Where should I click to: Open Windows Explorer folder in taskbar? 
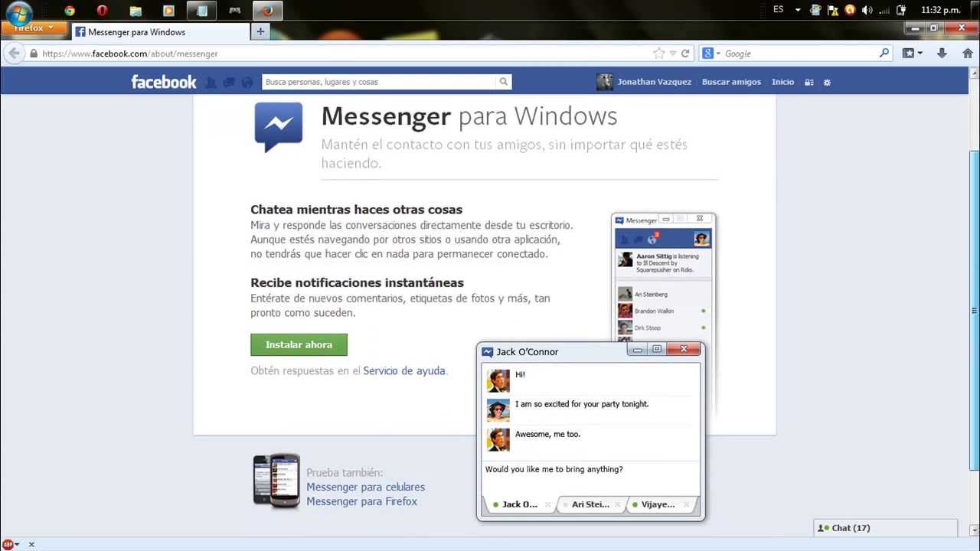tap(136, 11)
